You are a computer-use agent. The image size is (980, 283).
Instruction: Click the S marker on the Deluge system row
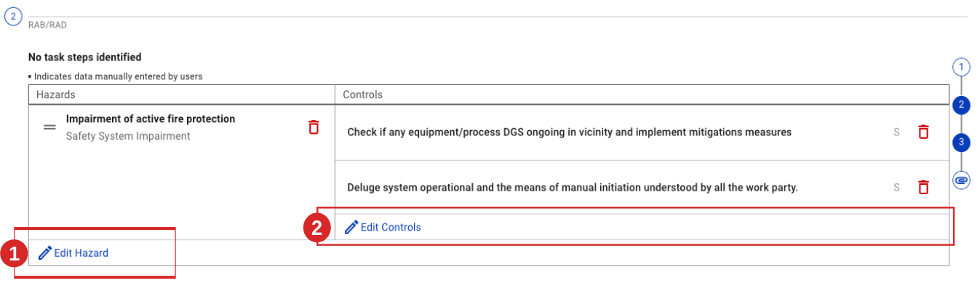tap(896, 188)
